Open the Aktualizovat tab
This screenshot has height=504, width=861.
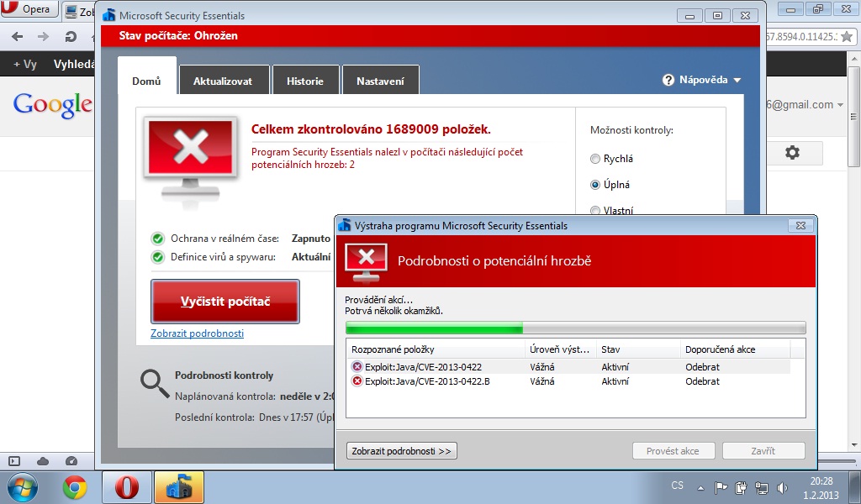pos(223,81)
